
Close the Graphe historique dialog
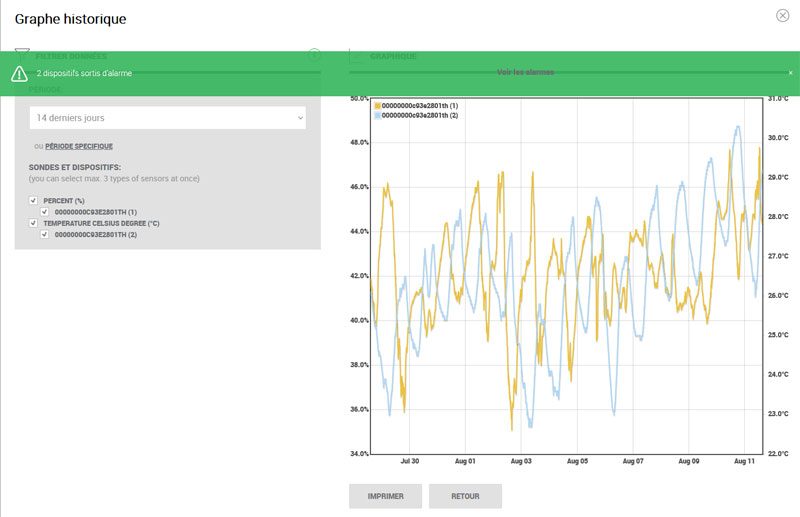(782, 16)
